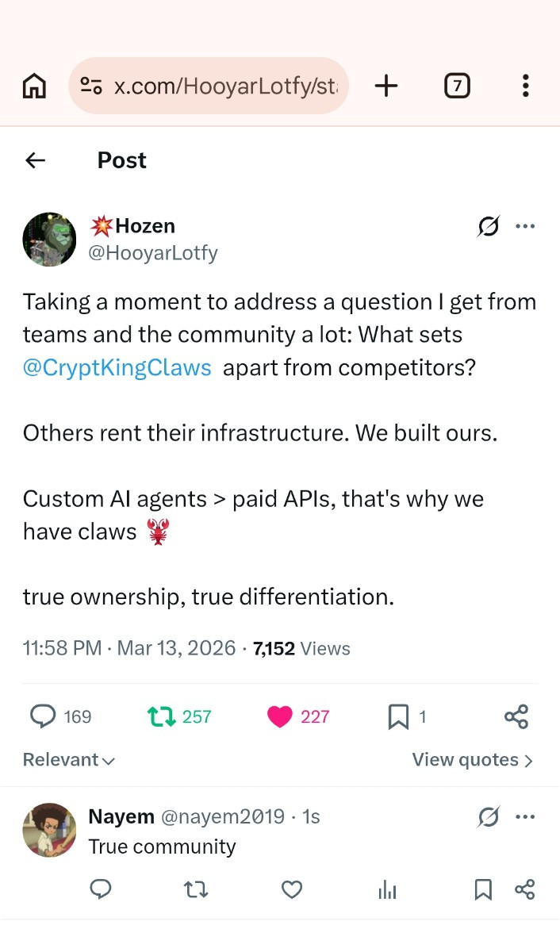Open a new browser tab

(385, 86)
